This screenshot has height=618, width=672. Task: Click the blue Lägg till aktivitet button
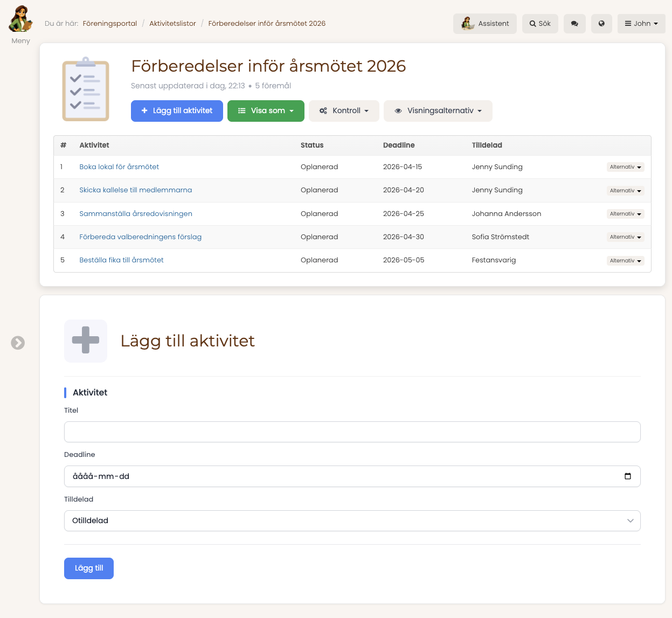click(x=177, y=111)
